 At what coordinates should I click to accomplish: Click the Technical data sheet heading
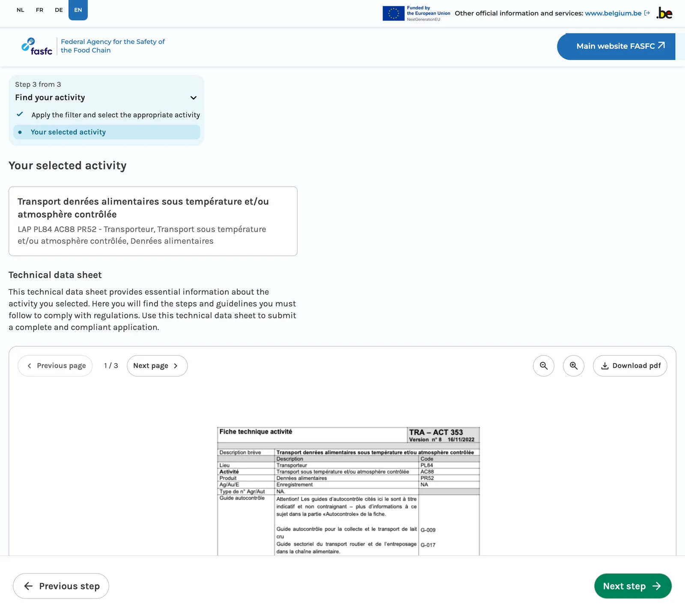click(x=55, y=275)
